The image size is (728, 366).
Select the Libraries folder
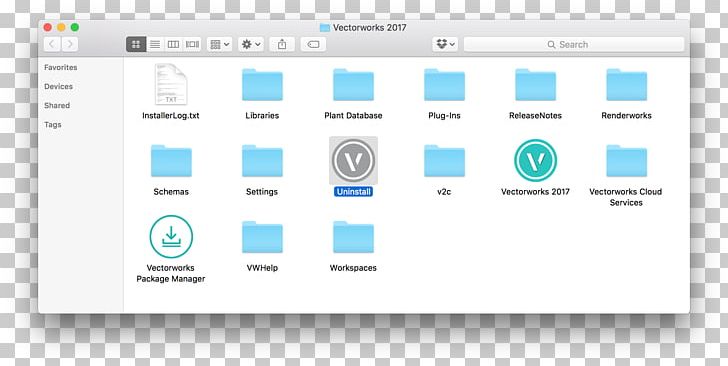pos(262,85)
